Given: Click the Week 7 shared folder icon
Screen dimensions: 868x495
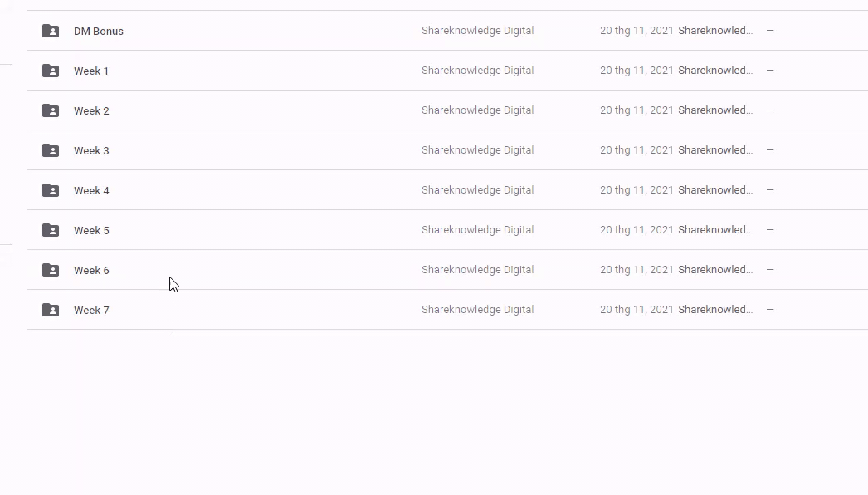Looking at the screenshot, I should (51, 310).
